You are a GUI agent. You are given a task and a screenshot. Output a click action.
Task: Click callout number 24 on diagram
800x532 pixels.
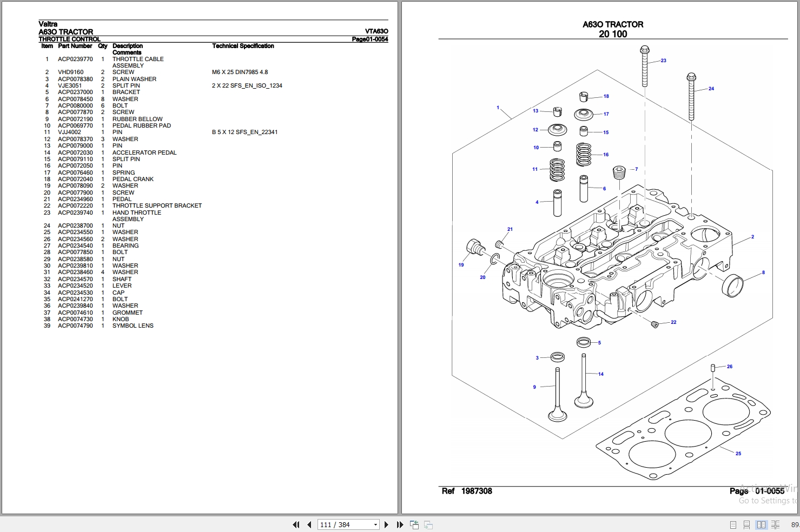tap(711, 89)
